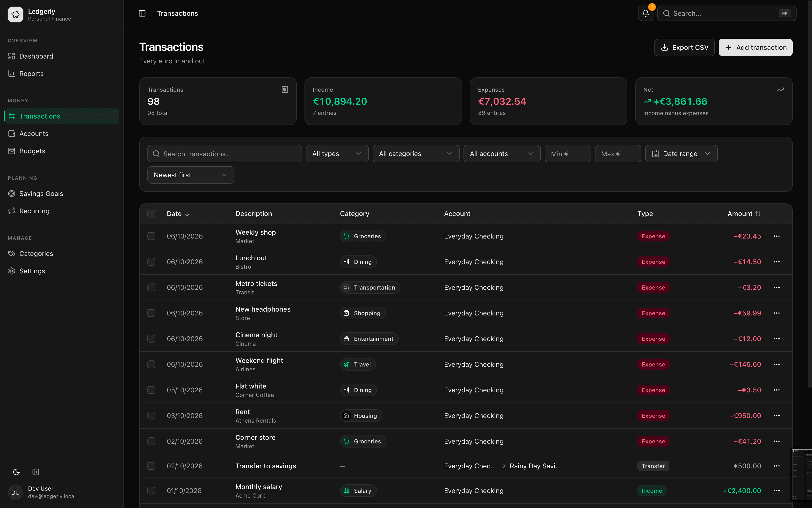Open Reports in sidebar
The image size is (812, 508).
[x=62, y=74]
